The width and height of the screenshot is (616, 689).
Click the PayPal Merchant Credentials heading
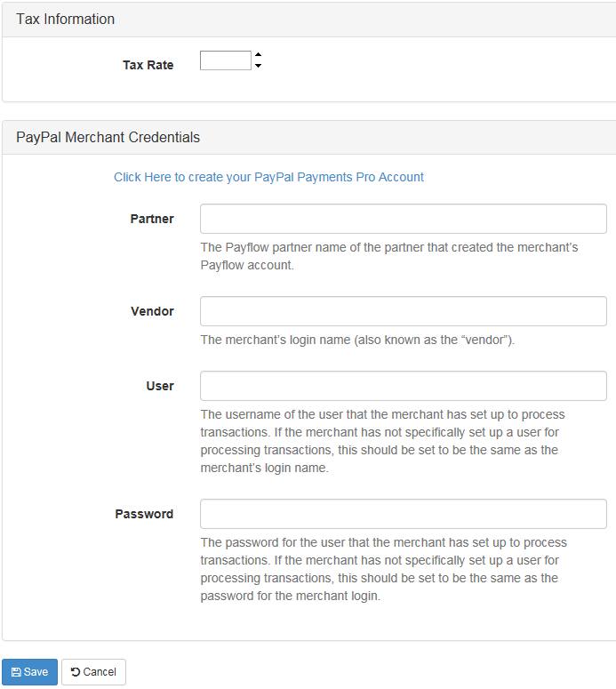pyautogui.click(x=108, y=137)
